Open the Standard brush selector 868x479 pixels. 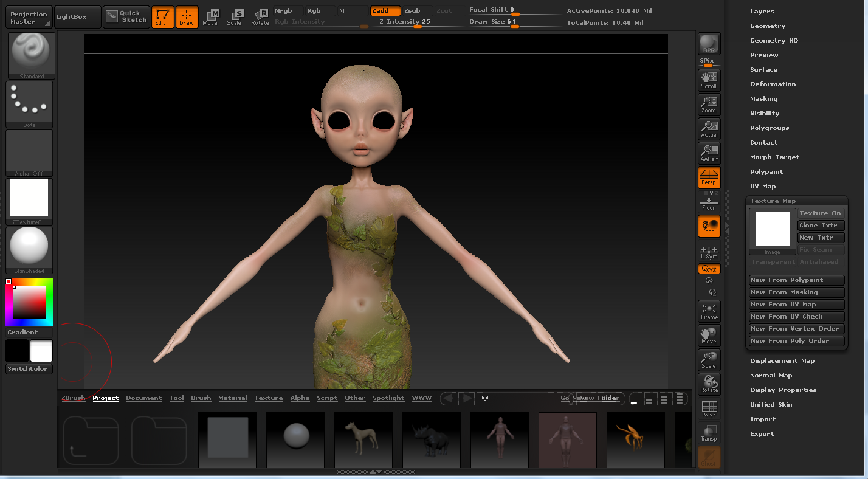[32, 55]
